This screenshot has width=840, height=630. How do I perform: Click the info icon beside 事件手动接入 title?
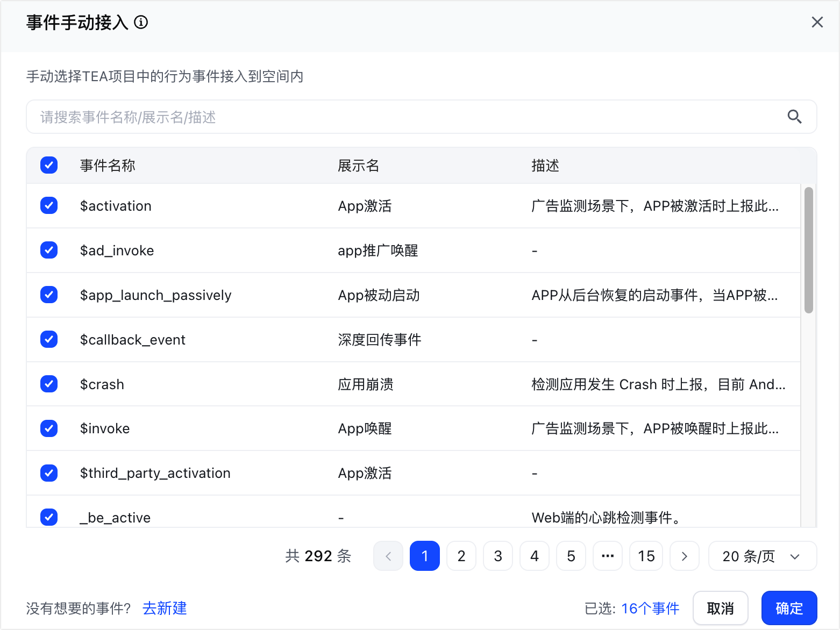[x=141, y=22]
